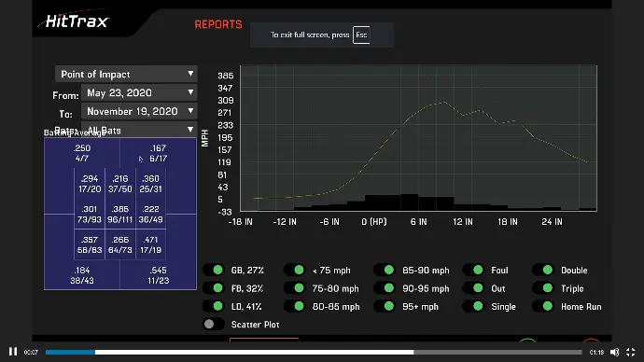
Task: Select strike zone cell .216 37/50
Action: [x=119, y=184]
